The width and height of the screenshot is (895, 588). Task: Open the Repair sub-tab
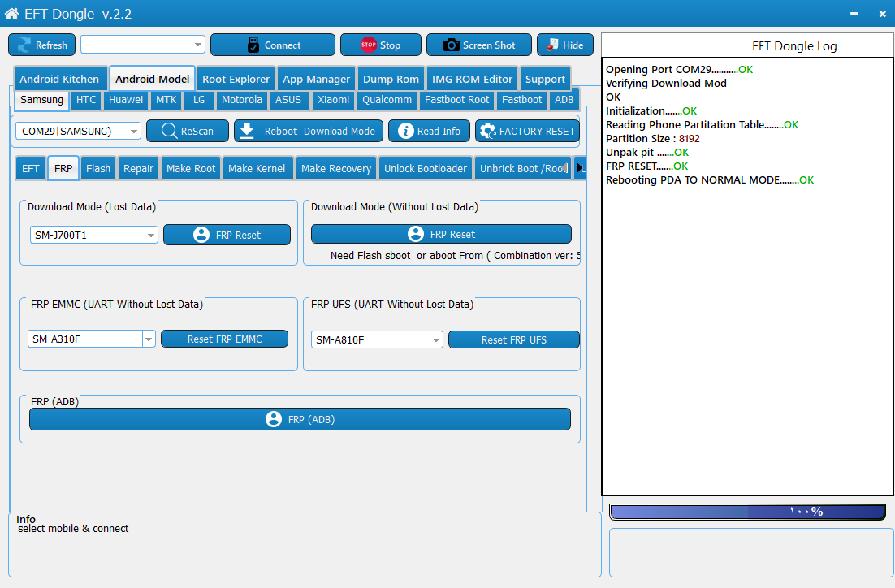[139, 168]
